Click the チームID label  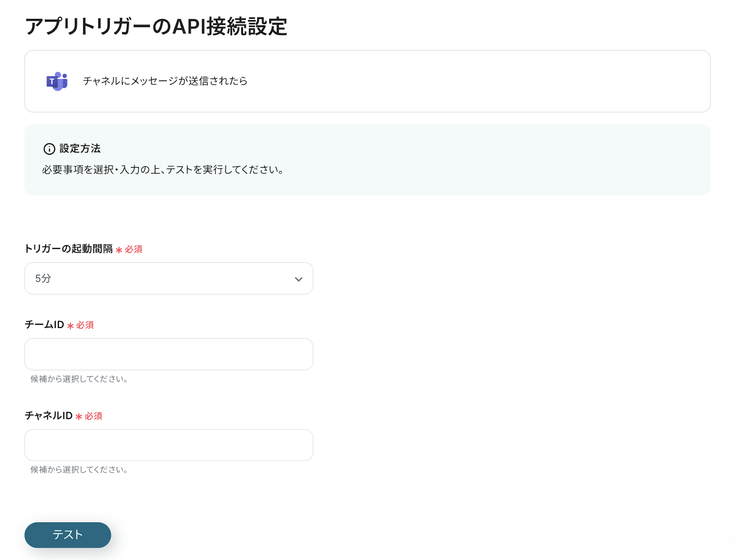(x=44, y=324)
